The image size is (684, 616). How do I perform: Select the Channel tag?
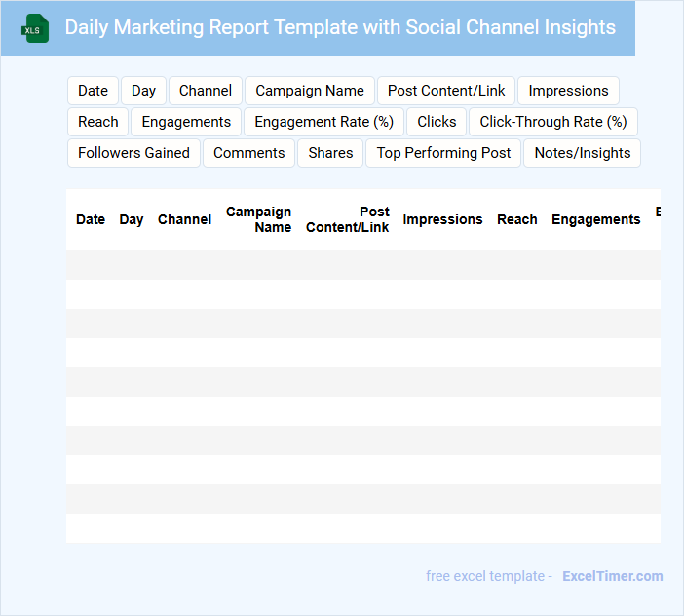pyautogui.click(x=206, y=91)
